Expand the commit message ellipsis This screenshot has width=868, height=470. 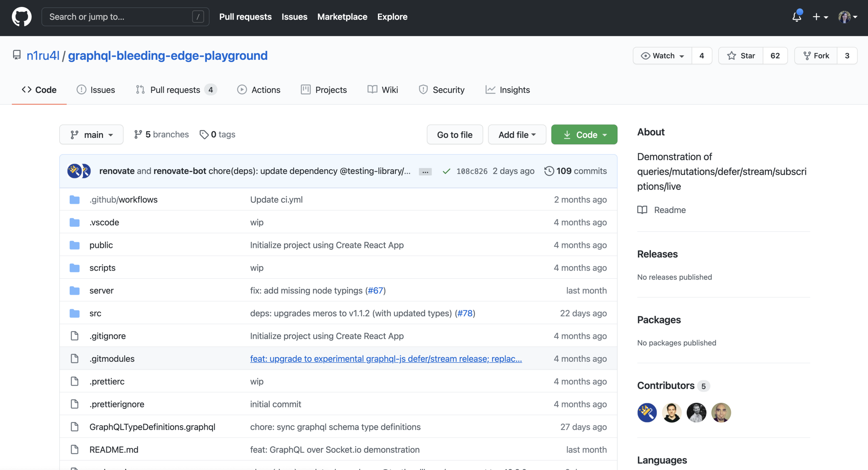click(425, 172)
